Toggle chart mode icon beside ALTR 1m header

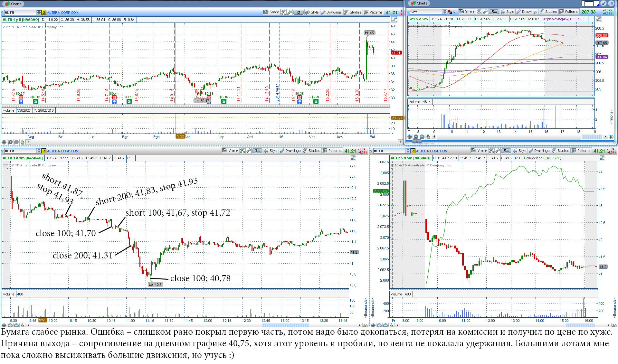click(353, 158)
